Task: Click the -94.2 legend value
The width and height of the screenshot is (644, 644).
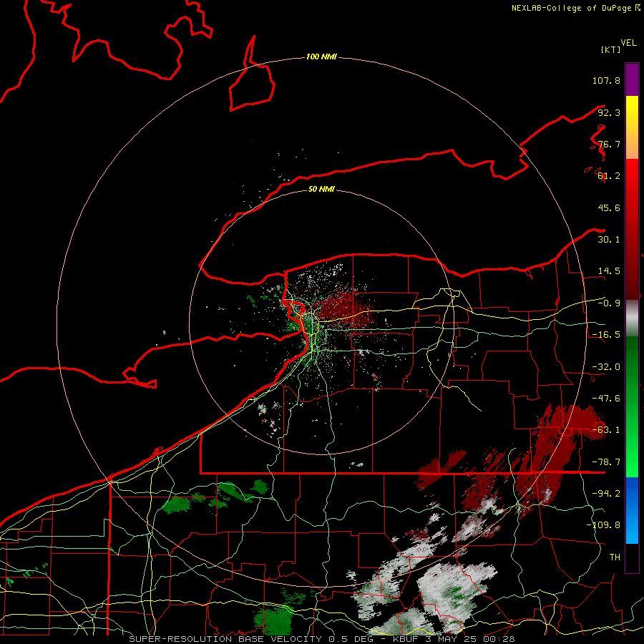Action: click(x=606, y=494)
